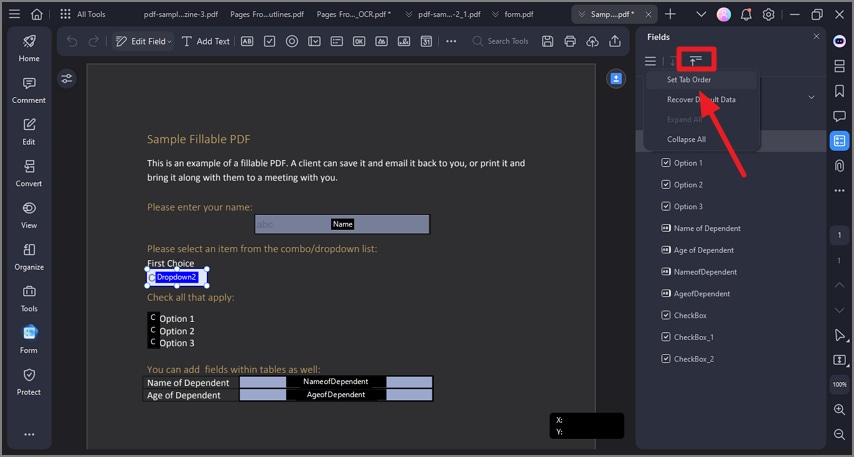
Task: Open the Protect tool in left sidebar
Action: pyautogui.click(x=29, y=382)
